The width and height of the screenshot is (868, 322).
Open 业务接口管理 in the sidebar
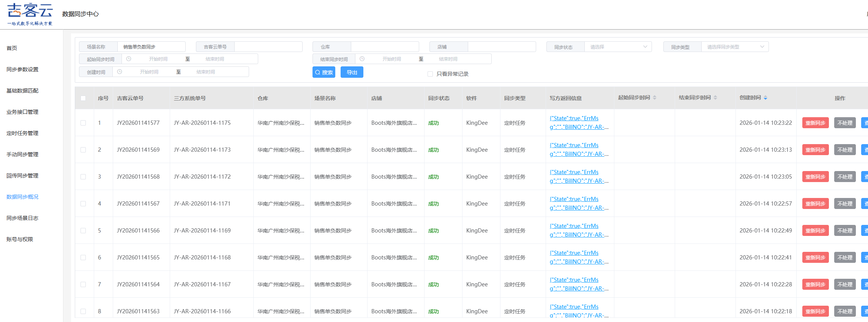[22, 112]
